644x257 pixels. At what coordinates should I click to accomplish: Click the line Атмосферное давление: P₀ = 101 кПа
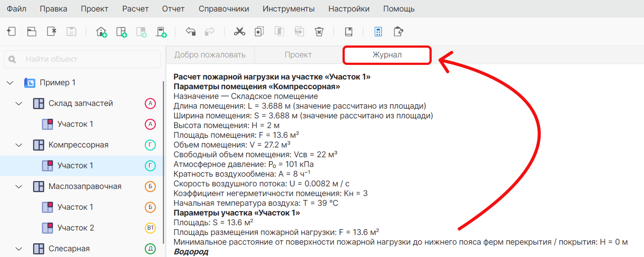click(x=244, y=164)
